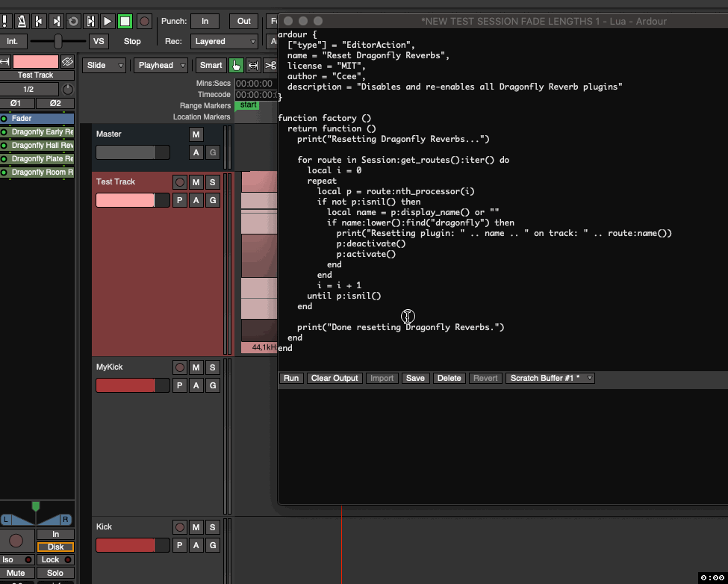
Task: Open the Rec Layered mode dropdown
Action: click(x=224, y=42)
